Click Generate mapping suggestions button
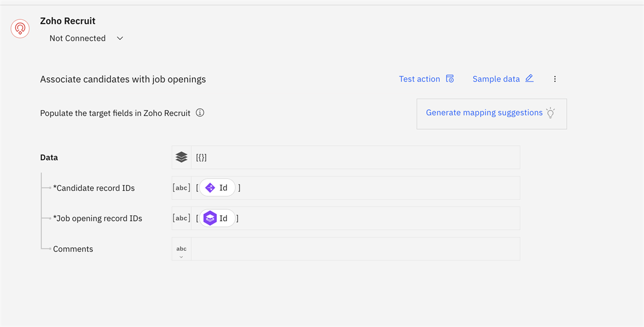 click(484, 113)
